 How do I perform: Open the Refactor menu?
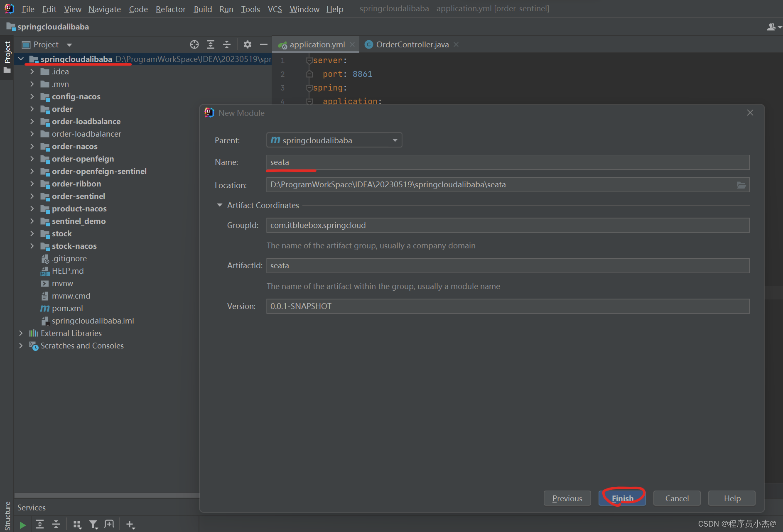170,9
